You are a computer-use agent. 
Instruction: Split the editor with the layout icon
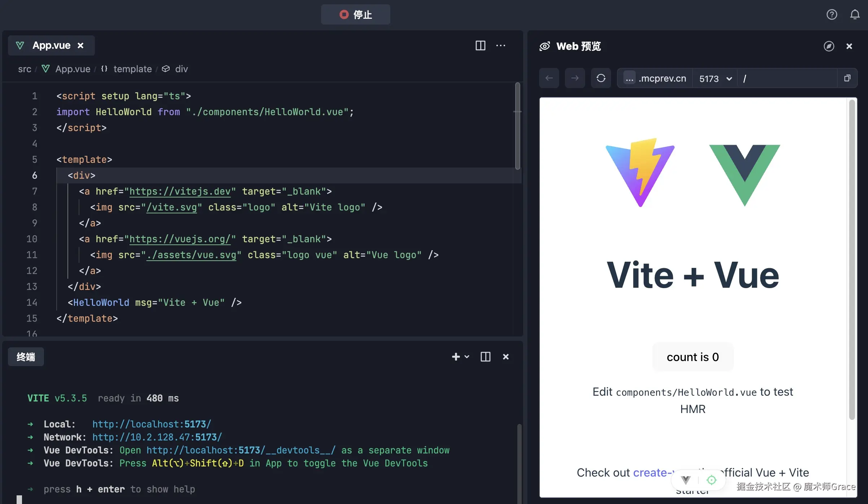pos(480,45)
